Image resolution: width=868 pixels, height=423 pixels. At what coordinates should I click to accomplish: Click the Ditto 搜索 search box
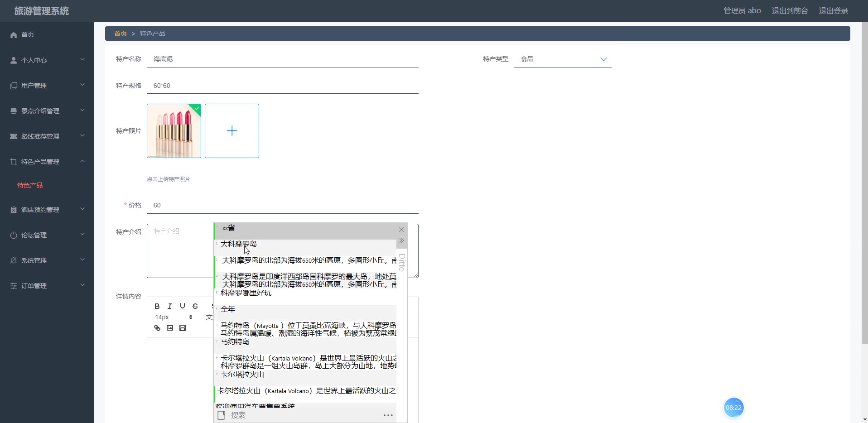(x=304, y=415)
